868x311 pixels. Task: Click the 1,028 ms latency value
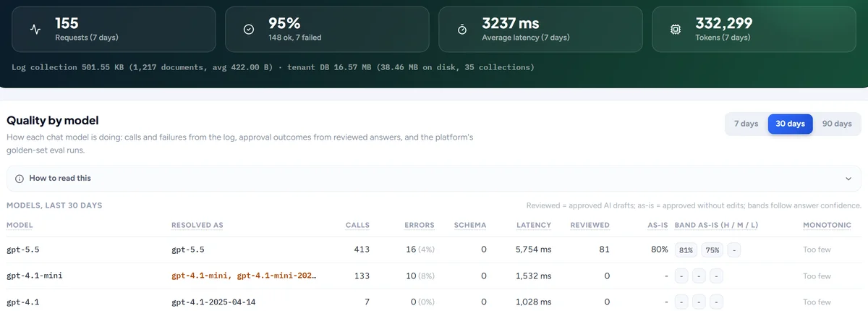tap(533, 302)
